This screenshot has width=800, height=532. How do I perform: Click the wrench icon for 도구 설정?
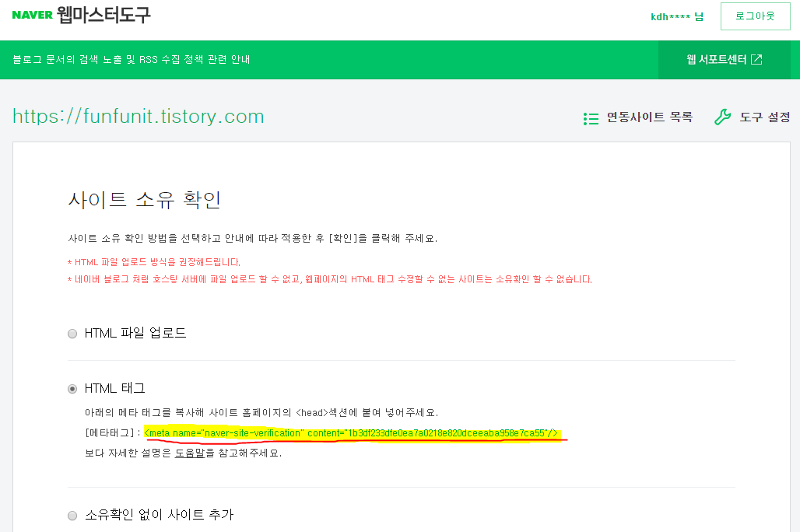click(722, 117)
